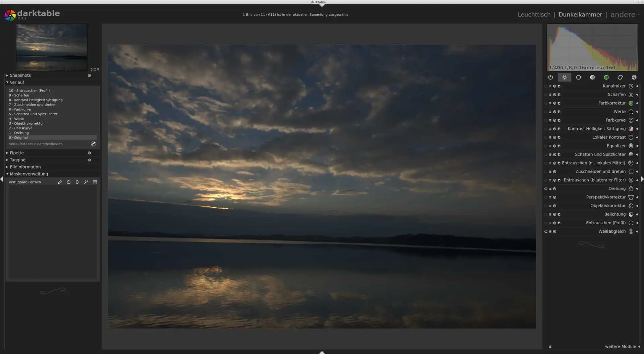Click the create style from history icon
Screen dimensions: 644x354
coord(93,144)
